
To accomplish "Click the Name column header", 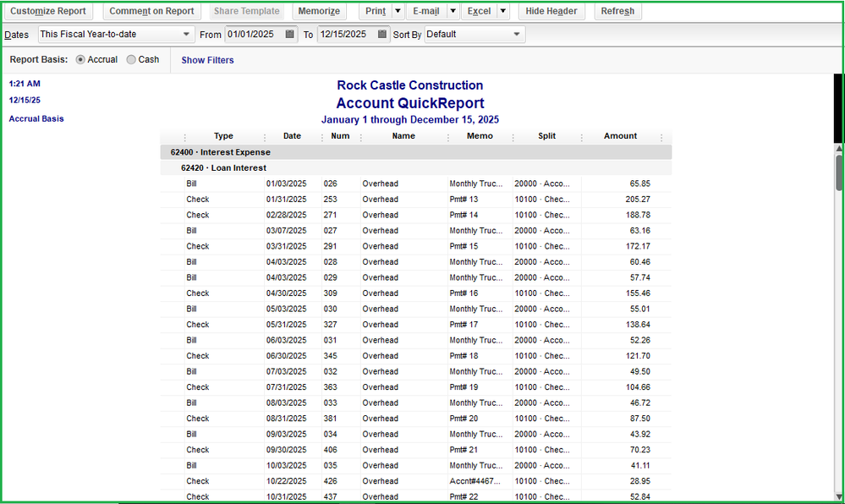I will pos(403,136).
